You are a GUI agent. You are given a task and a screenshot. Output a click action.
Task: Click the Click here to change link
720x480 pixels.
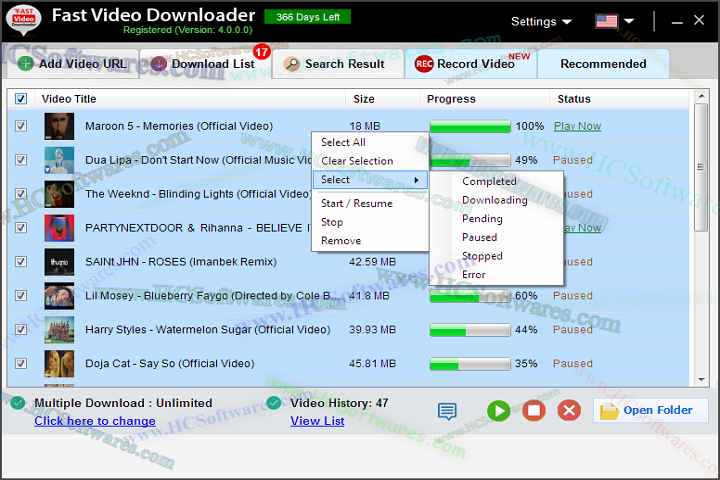click(95, 421)
